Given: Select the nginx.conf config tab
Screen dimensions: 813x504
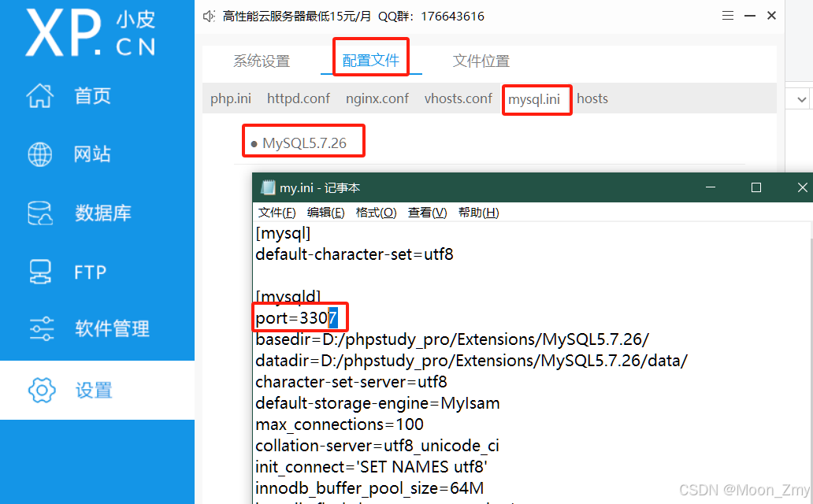Looking at the screenshot, I should click(x=377, y=98).
